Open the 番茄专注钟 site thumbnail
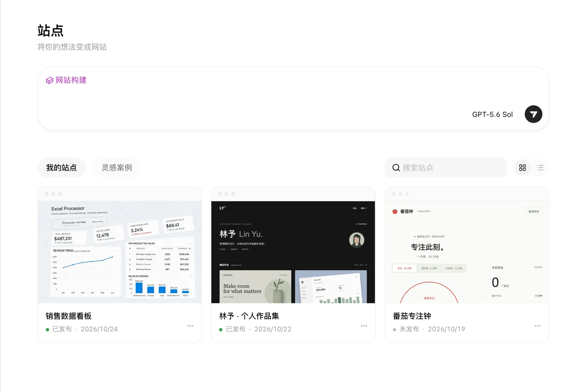 pos(467,252)
